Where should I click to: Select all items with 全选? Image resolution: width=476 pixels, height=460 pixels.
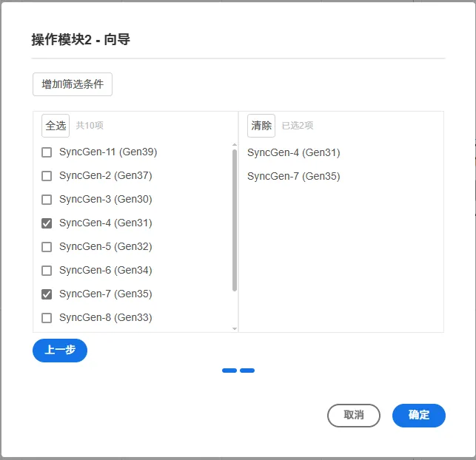pos(56,126)
